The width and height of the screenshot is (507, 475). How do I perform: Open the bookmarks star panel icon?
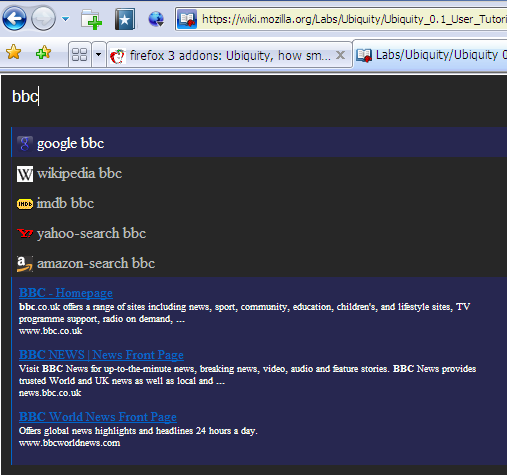(125, 19)
